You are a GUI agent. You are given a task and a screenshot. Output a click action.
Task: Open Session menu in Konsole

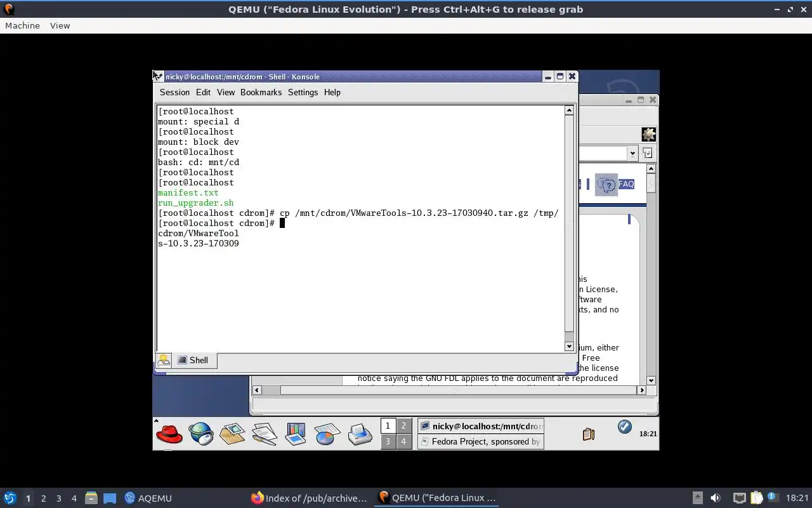(x=174, y=92)
